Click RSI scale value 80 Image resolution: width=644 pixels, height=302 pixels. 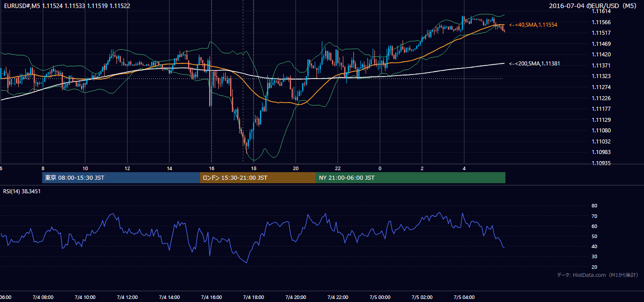pyautogui.click(x=595, y=206)
